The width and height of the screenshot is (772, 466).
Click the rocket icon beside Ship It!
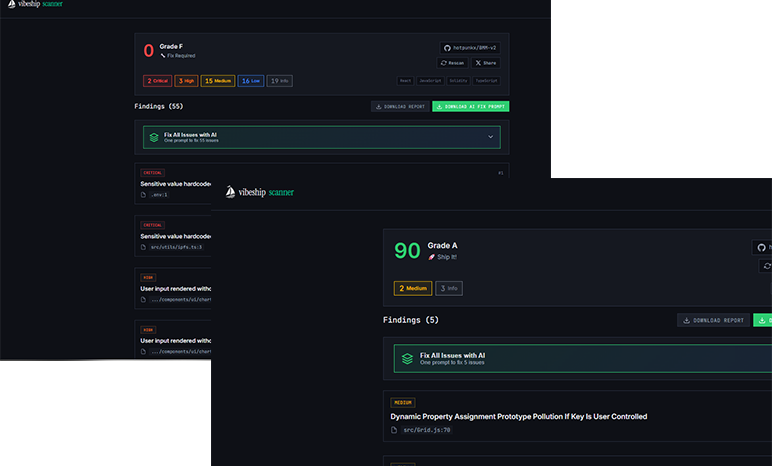click(x=432, y=257)
